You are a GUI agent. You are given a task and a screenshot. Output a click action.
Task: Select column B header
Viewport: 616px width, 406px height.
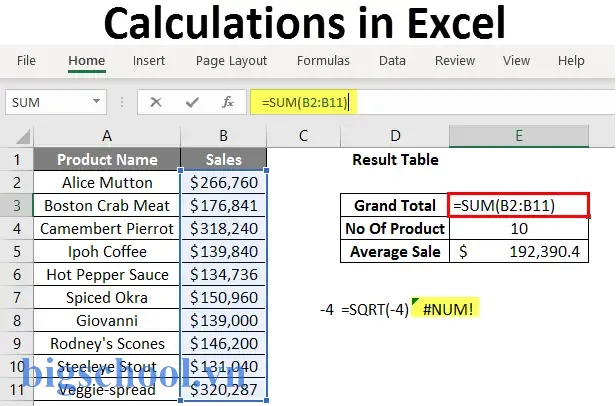(224, 136)
